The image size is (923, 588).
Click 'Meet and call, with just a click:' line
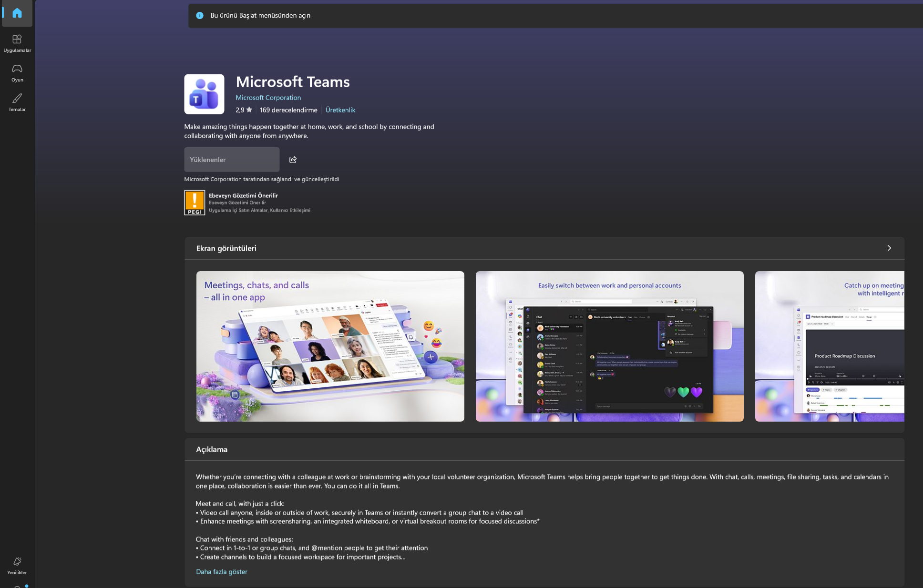pyautogui.click(x=240, y=503)
